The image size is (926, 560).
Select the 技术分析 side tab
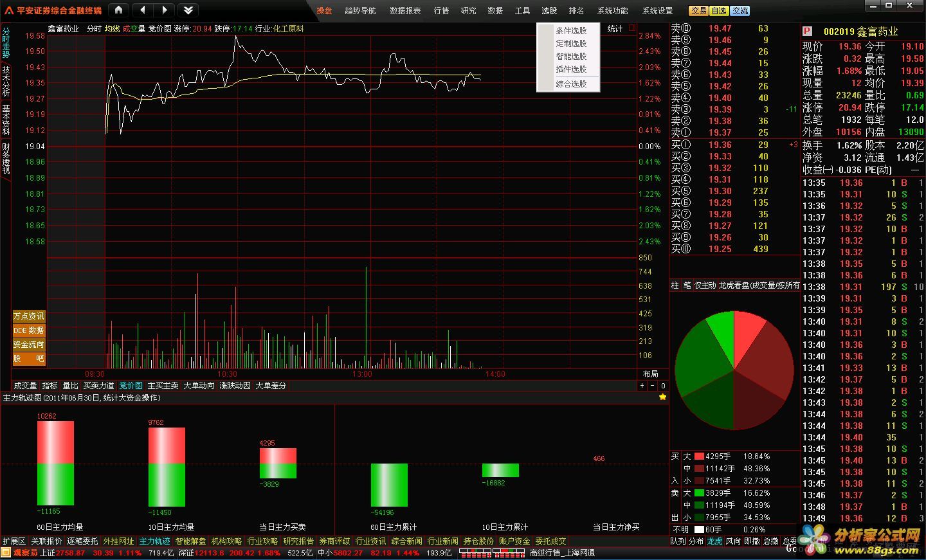pos(6,81)
